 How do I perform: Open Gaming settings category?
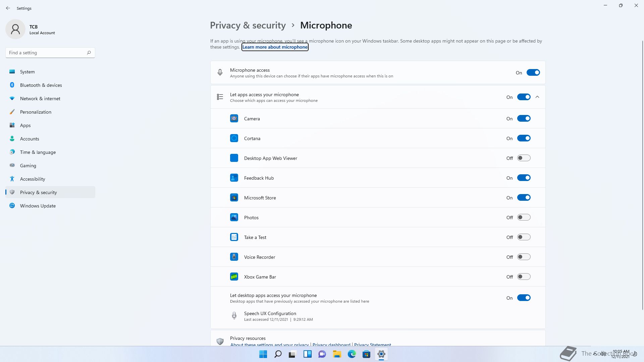pos(50,166)
